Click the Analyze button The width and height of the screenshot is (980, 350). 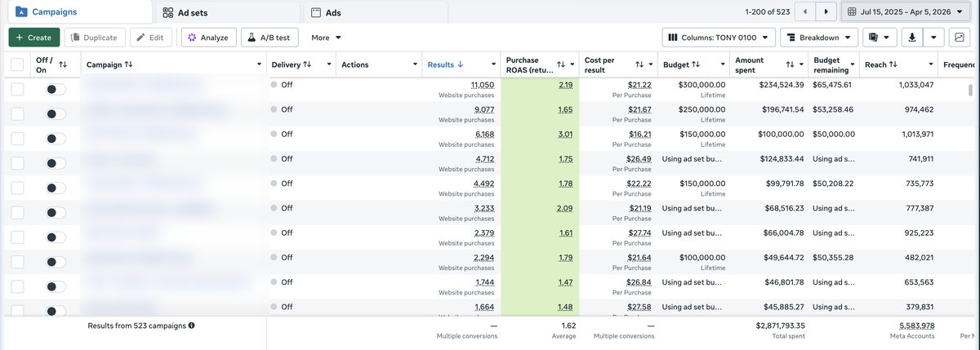tap(208, 38)
